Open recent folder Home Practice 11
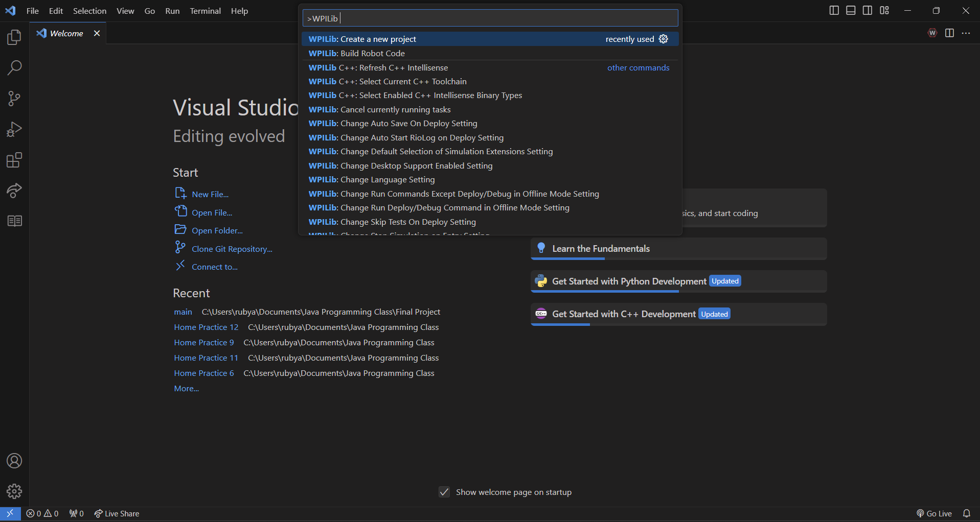 coord(206,358)
